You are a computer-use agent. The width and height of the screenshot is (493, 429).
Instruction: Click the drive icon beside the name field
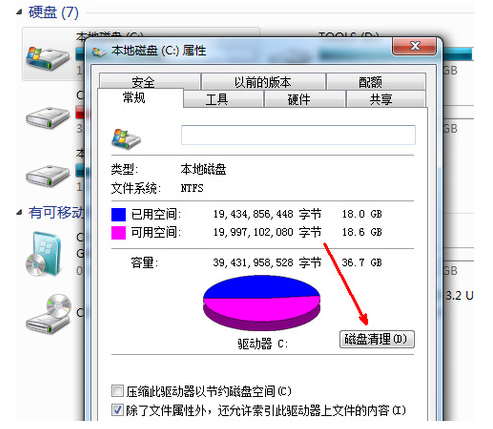point(126,139)
